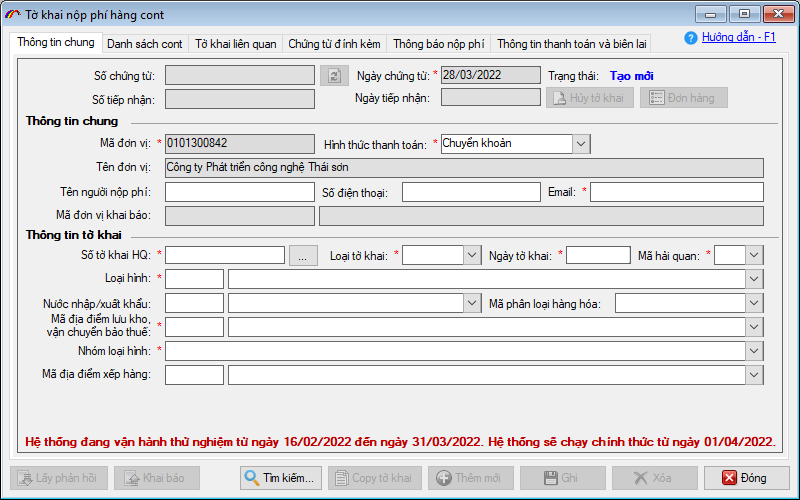Click the ... browse button beside Số tờ khai HQ

coord(303,256)
